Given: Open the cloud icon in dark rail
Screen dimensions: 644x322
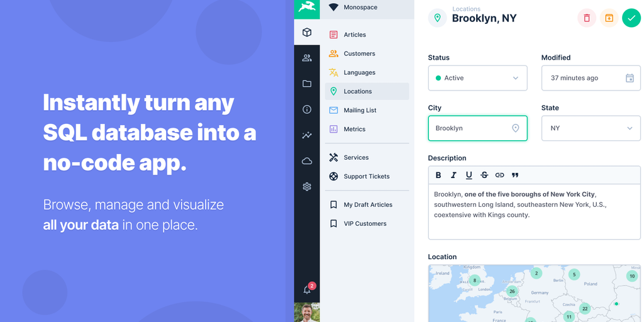Looking at the screenshot, I should [307, 161].
